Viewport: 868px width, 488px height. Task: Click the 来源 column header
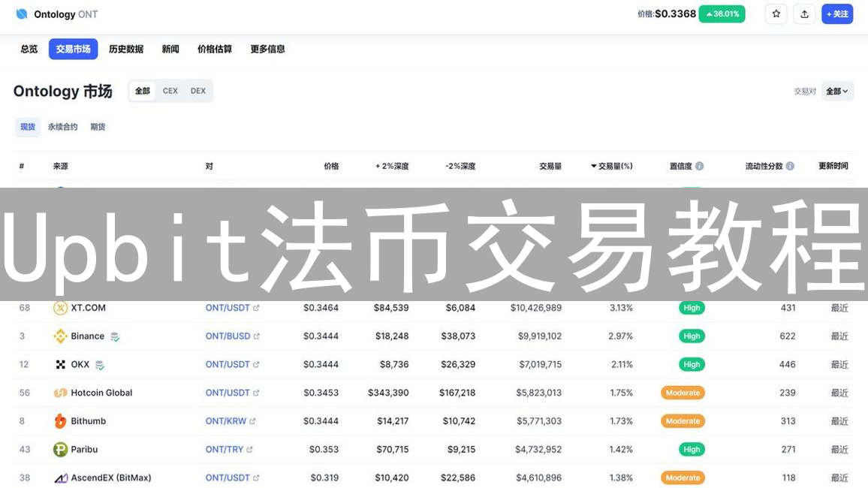click(x=60, y=166)
